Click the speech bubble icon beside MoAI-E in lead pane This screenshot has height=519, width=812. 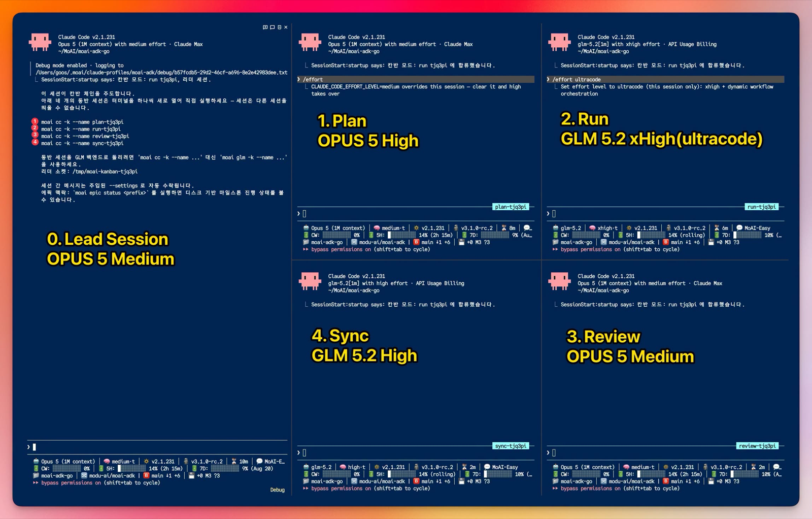click(259, 462)
